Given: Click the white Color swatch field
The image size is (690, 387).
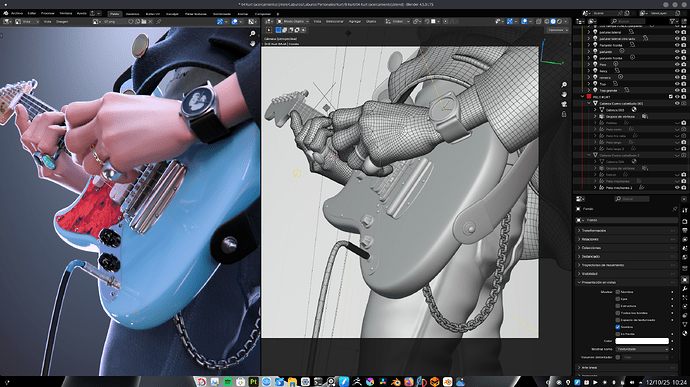Looking at the screenshot, I should point(642,341).
